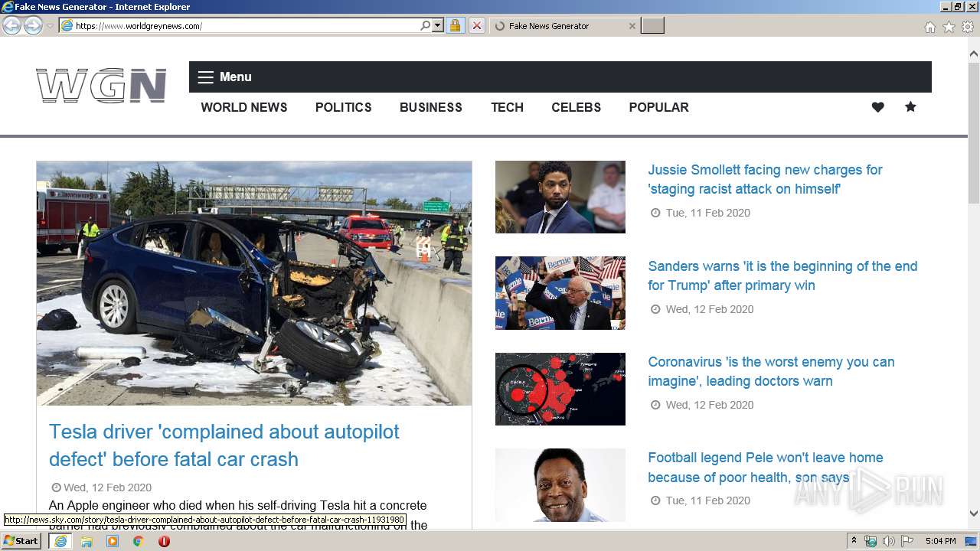The width and height of the screenshot is (980, 551).
Task: Open the Jussie Smollett thumbnail image
Action: point(560,197)
